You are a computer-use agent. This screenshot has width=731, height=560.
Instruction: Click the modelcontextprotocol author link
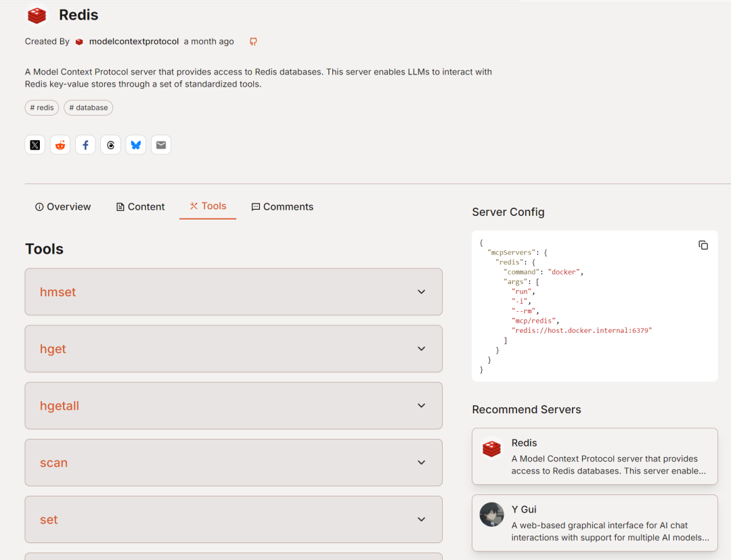coord(134,41)
